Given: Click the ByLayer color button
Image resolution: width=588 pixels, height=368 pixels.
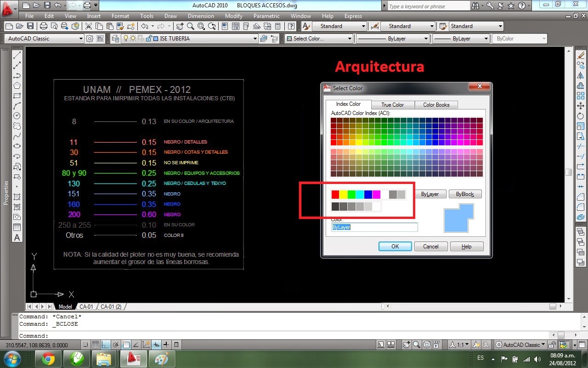Looking at the screenshot, I should (x=430, y=194).
